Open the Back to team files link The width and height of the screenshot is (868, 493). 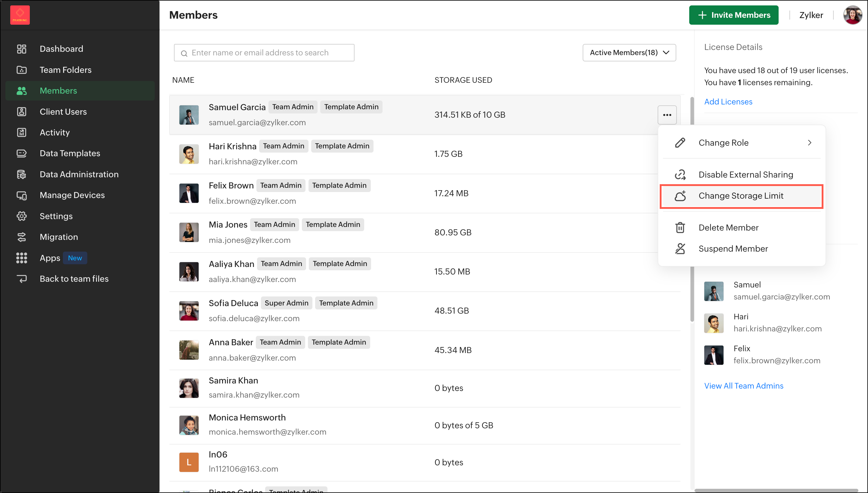click(80, 279)
